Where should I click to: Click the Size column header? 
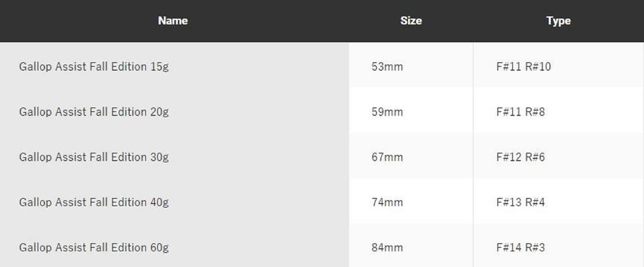pyautogui.click(x=411, y=21)
